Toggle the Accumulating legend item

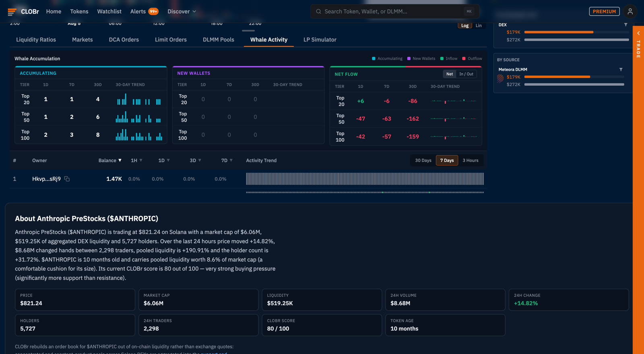tap(387, 58)
